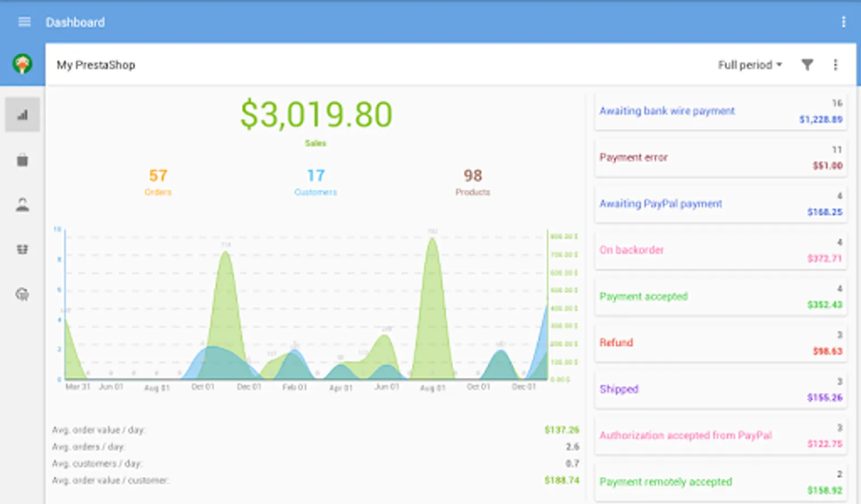Select the bottom globe-cart sidebar icon
Image resolution: width=861 pixels, height=504 pixels.
pyautogui.click(x=22, y=294)
